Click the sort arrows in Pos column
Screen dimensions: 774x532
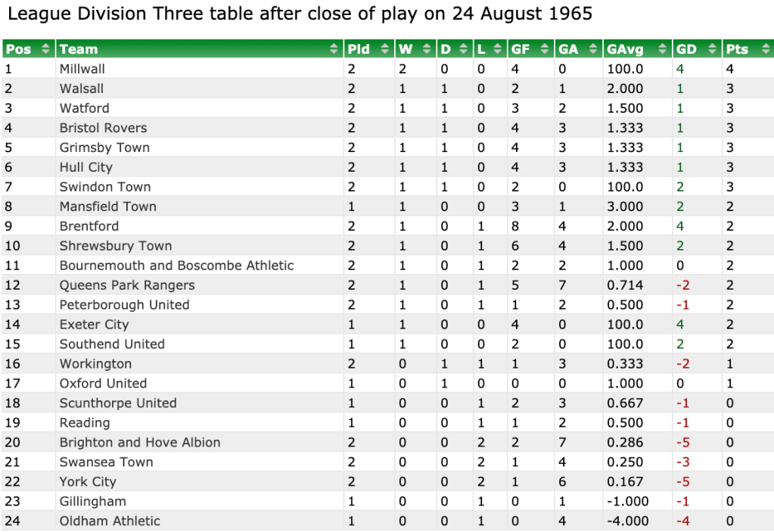45,49
